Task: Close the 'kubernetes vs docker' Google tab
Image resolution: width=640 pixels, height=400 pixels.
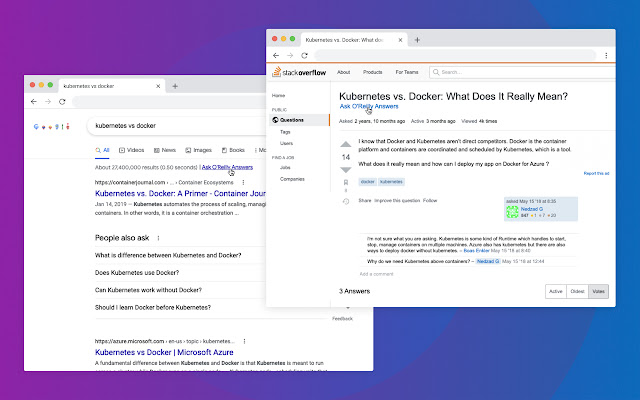Action: point(157,86)
